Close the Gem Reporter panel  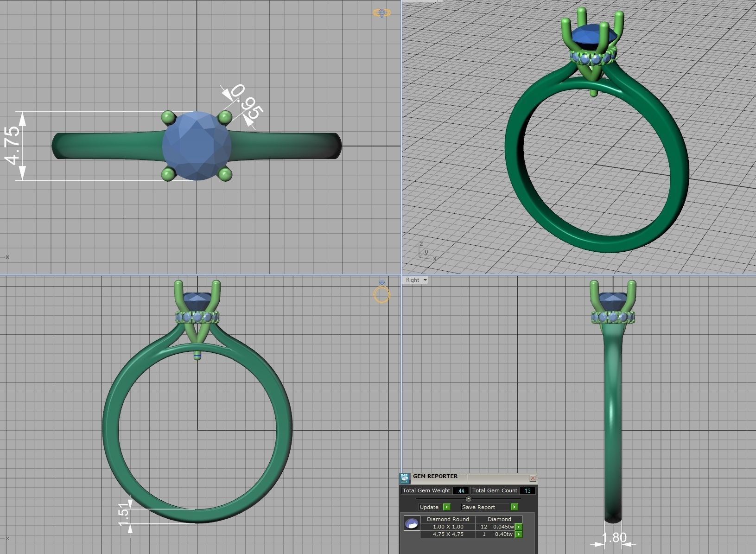pos(533,478)
